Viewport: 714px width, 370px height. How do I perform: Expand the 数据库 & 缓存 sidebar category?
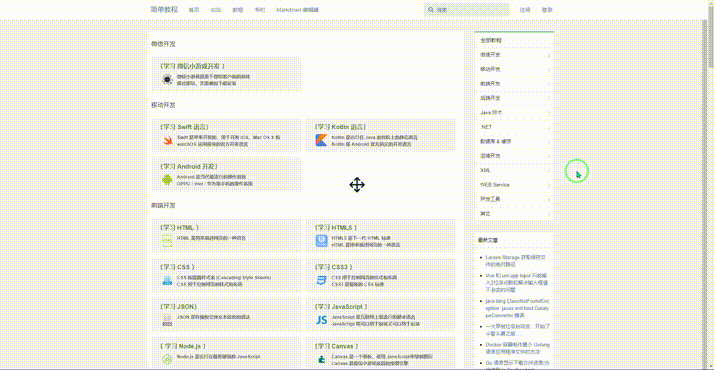514,142
